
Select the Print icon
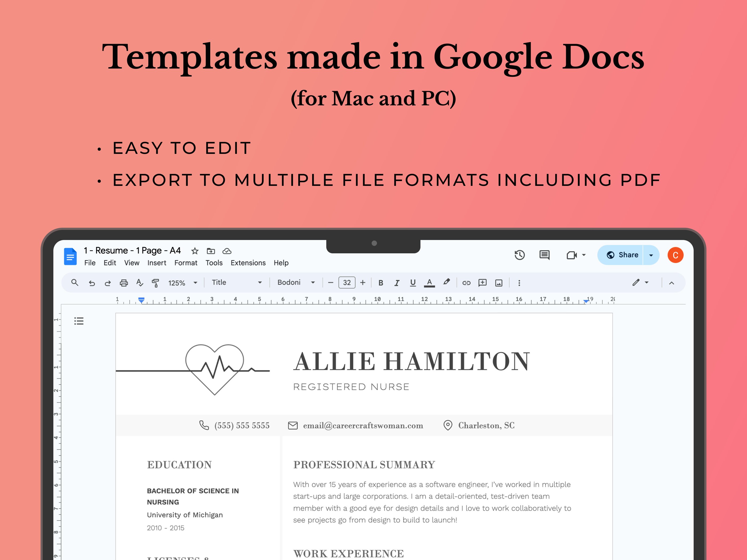coord(124,282)
